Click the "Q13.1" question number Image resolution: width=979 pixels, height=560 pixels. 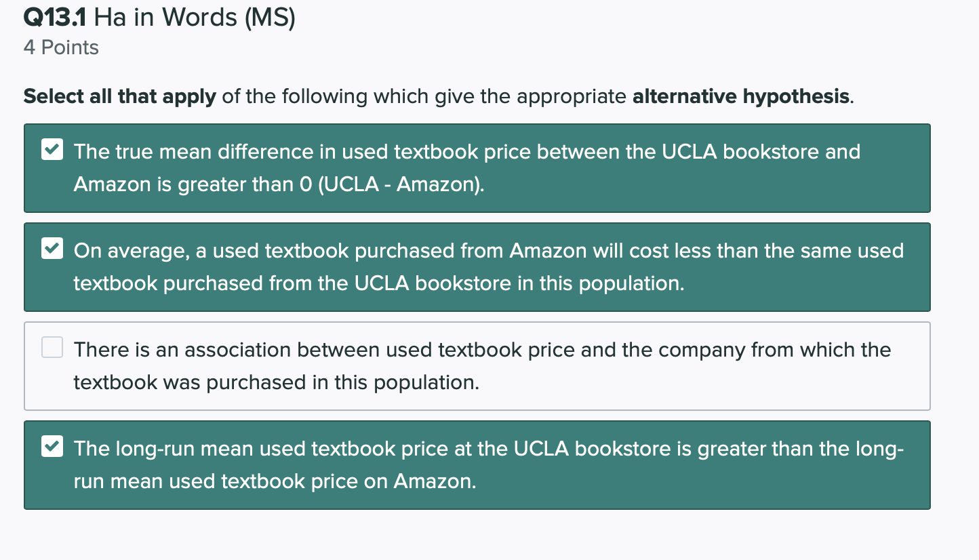(x=56, y=18)
